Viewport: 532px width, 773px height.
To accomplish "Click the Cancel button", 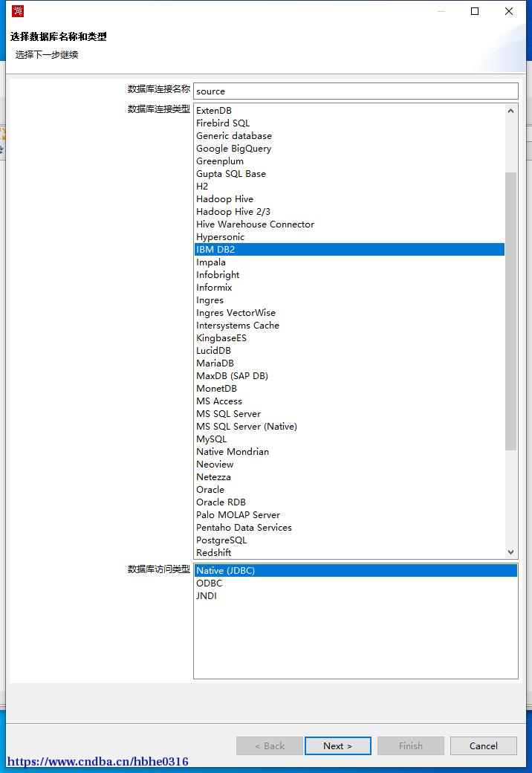I will (483, 746).
